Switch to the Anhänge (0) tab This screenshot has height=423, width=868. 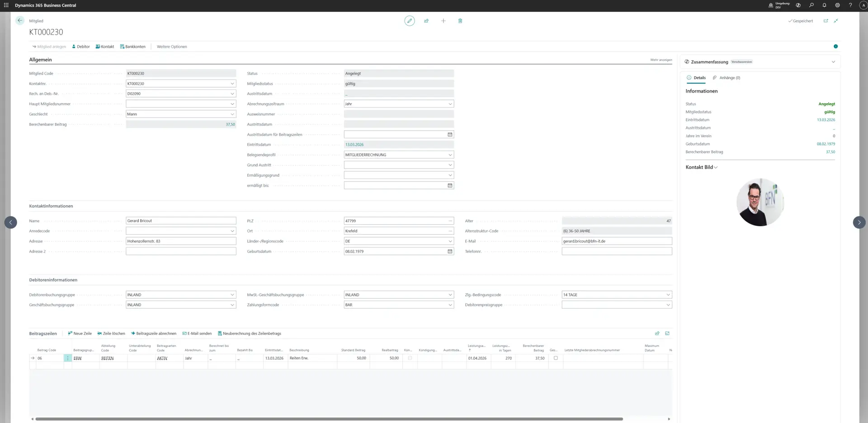(x=726, y=78)
